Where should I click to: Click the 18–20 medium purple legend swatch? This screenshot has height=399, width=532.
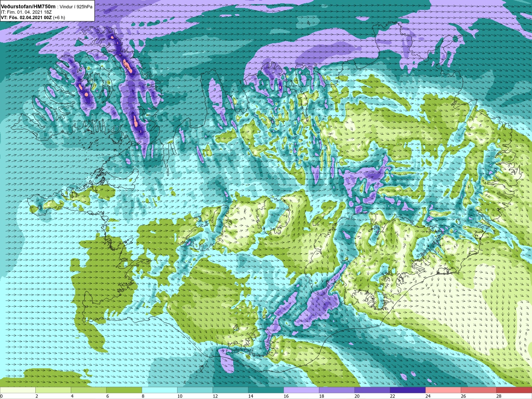337,390
